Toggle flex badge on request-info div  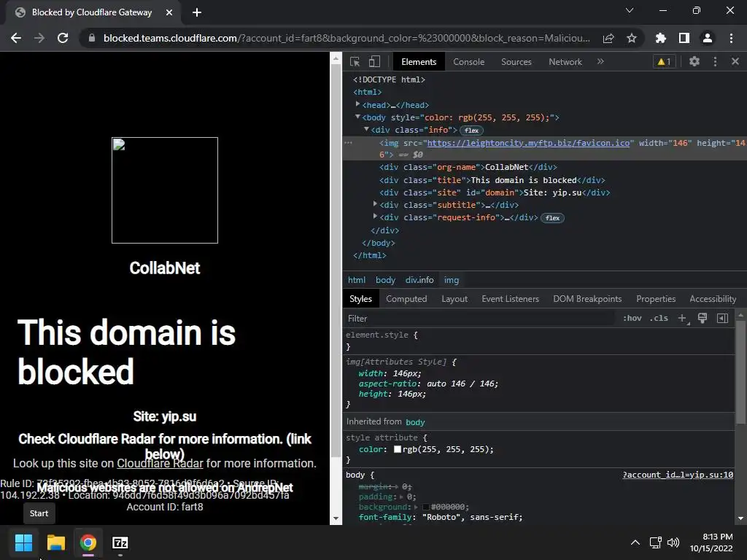tap(553, 218)
